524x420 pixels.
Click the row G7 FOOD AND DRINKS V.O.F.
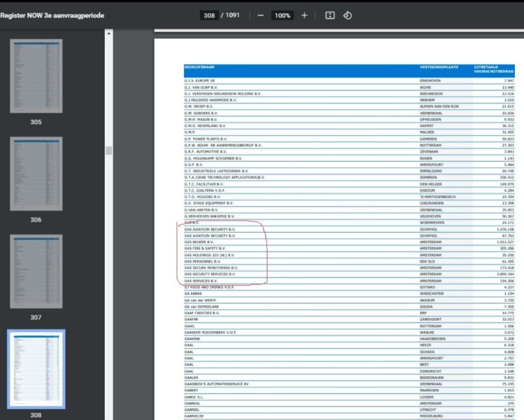[x=349, y=287]
